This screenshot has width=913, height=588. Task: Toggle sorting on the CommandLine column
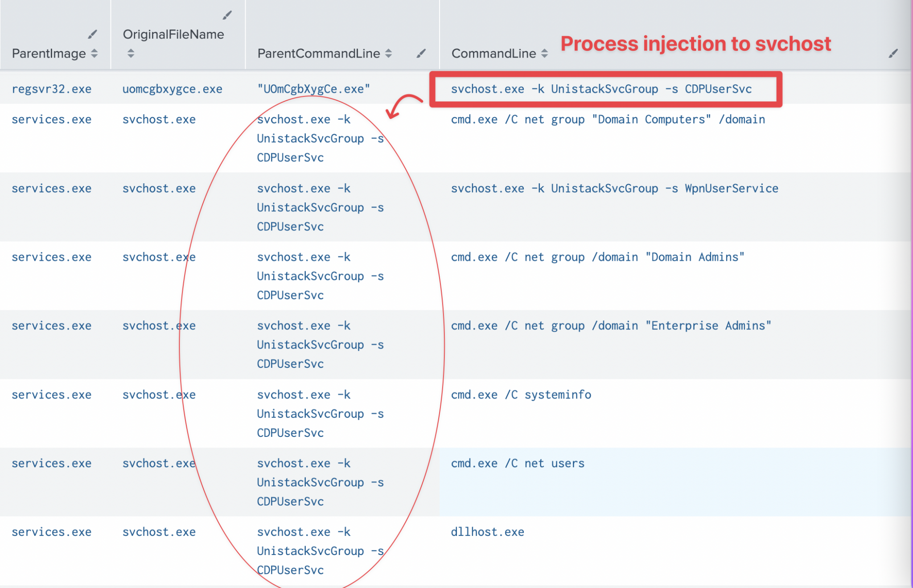545,53
